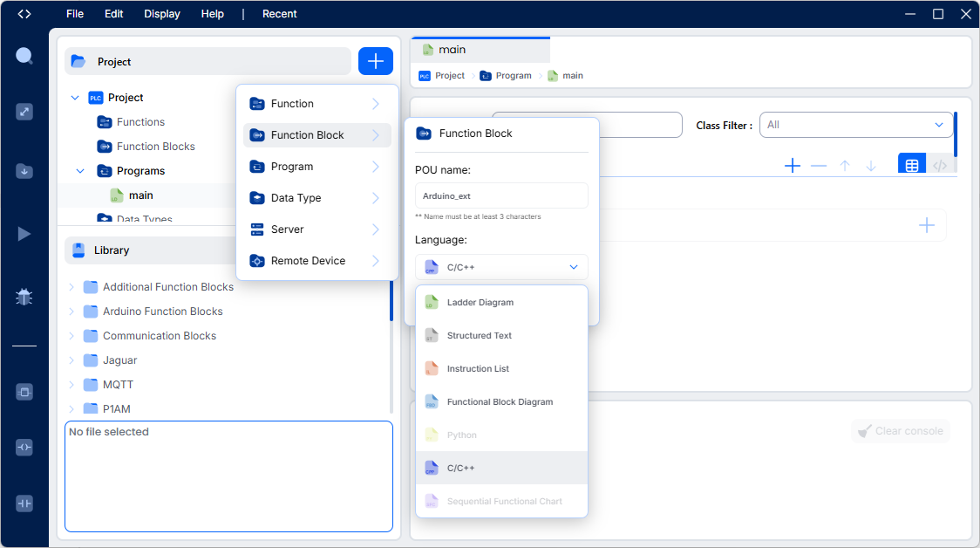This screenshot has height=548, width=980.
Task: Click the POU name input field
Action: [x=501, y=195]
